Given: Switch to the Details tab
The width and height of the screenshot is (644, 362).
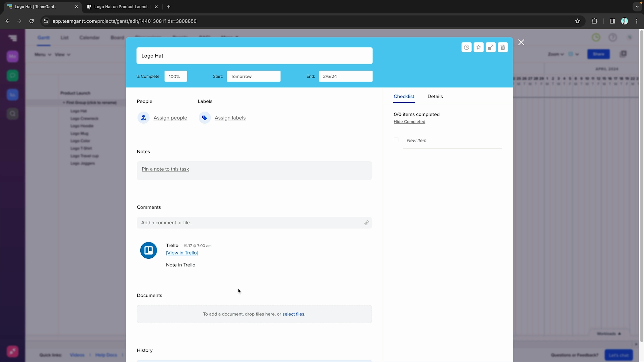Looking at the screenshot, I should pyautogui.click(x=435, y=96).
